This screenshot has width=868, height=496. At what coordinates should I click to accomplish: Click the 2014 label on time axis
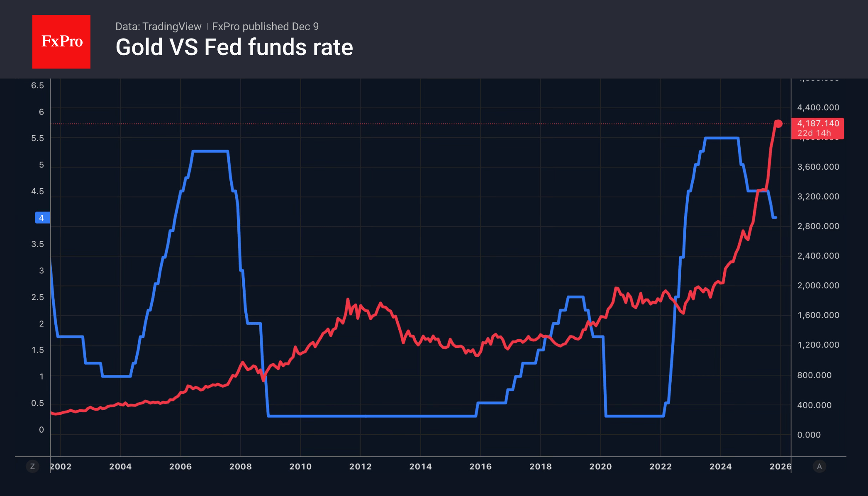(420, 467)
